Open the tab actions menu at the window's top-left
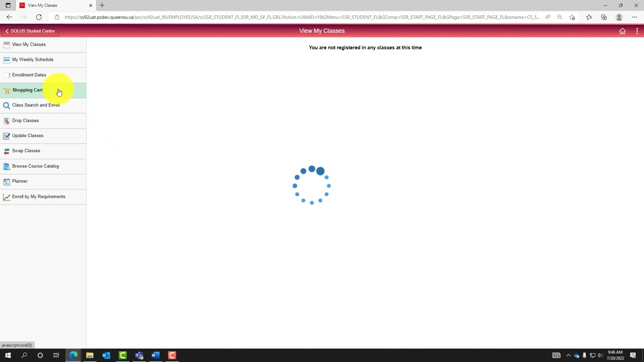The image size is (644, 362). click(8, 6)
